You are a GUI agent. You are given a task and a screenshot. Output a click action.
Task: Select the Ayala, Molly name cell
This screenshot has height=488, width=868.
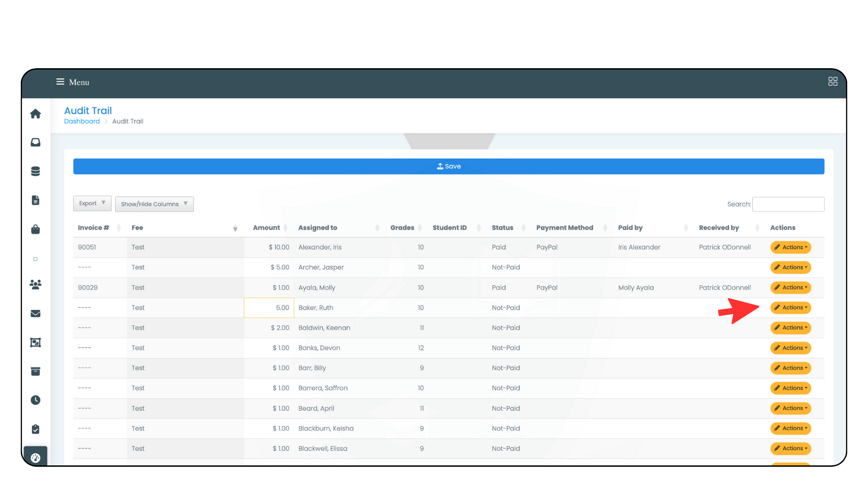tap(317, 287)
